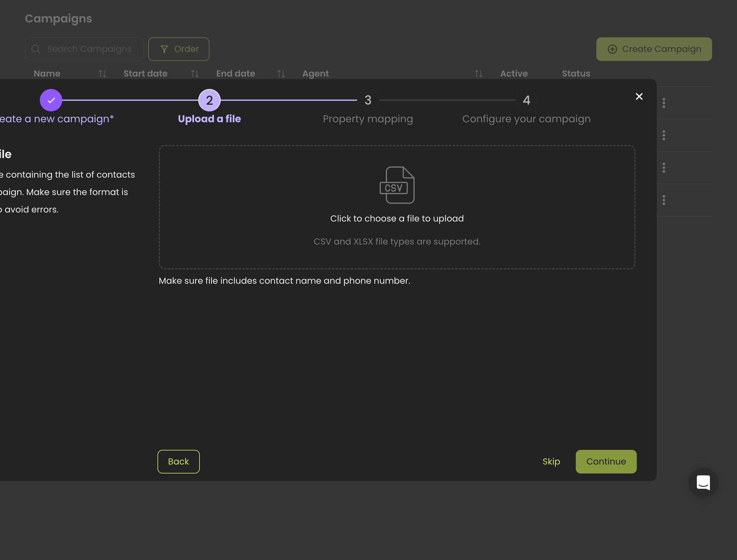The image size is (737, 560).
Task: Open fourth row's three-dot options menu
Action: 664,200
